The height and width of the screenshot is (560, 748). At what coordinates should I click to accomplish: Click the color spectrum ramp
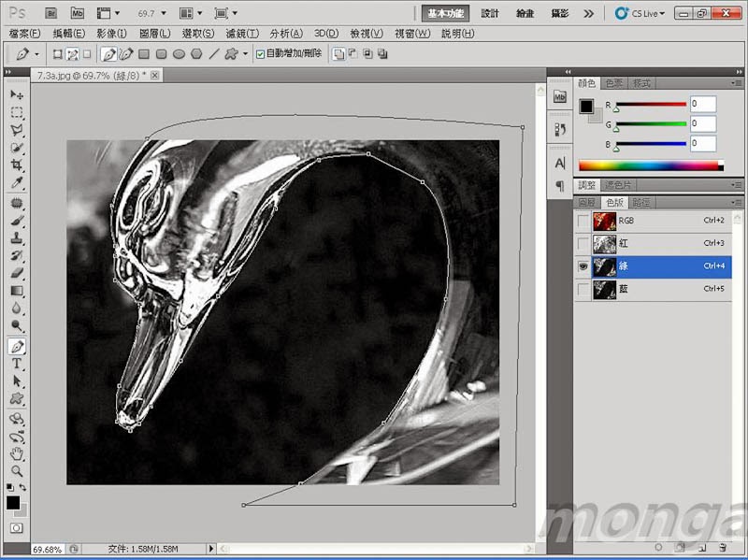click(651, 165)
